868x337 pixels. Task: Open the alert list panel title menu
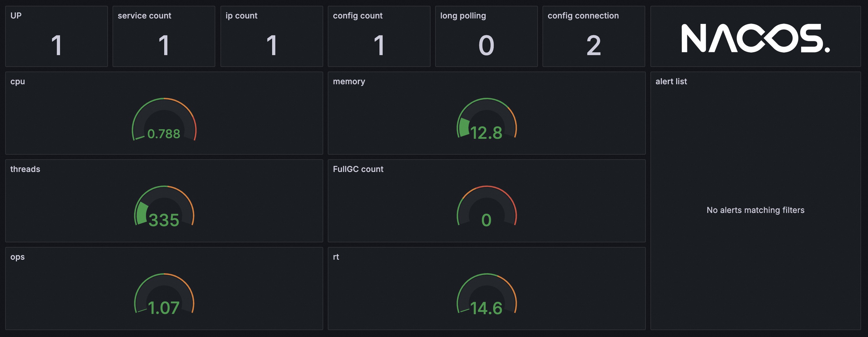click(671, 81)
